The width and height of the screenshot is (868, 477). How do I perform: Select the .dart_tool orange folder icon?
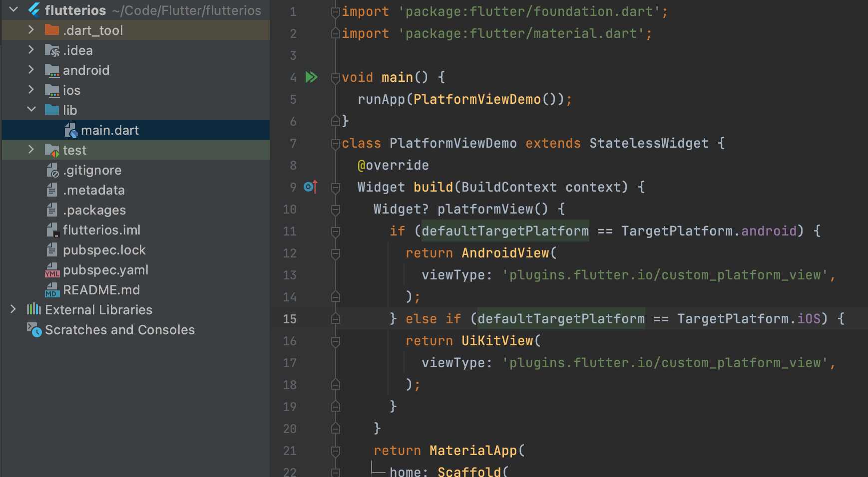pos(52,30)
